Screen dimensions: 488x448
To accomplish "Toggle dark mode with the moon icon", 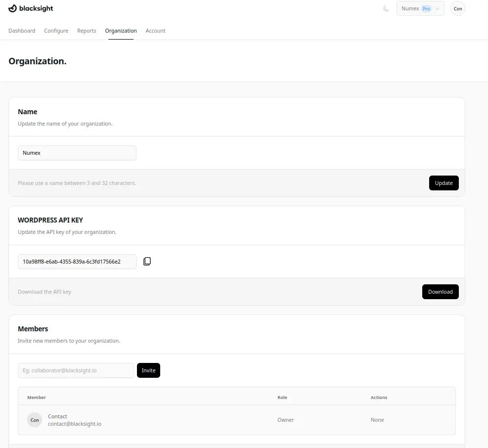I will (x=386, y=8).
